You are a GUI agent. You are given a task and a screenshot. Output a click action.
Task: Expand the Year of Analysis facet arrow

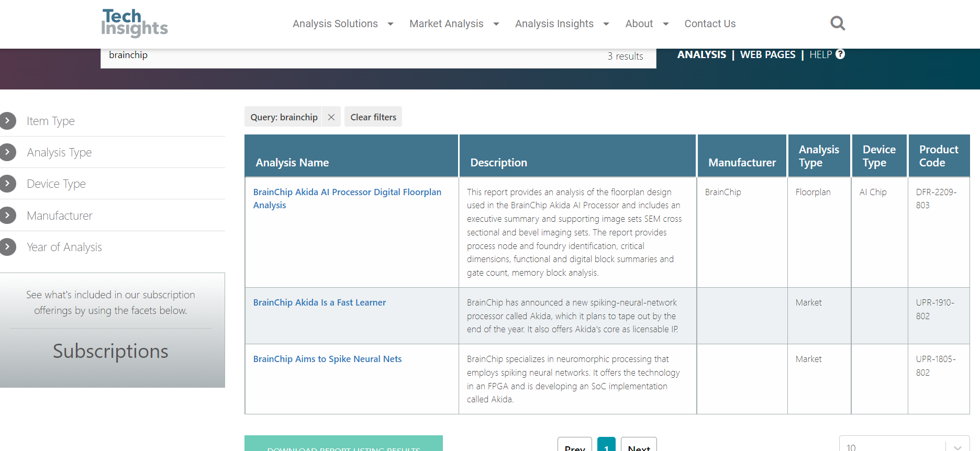pos(7,246)
